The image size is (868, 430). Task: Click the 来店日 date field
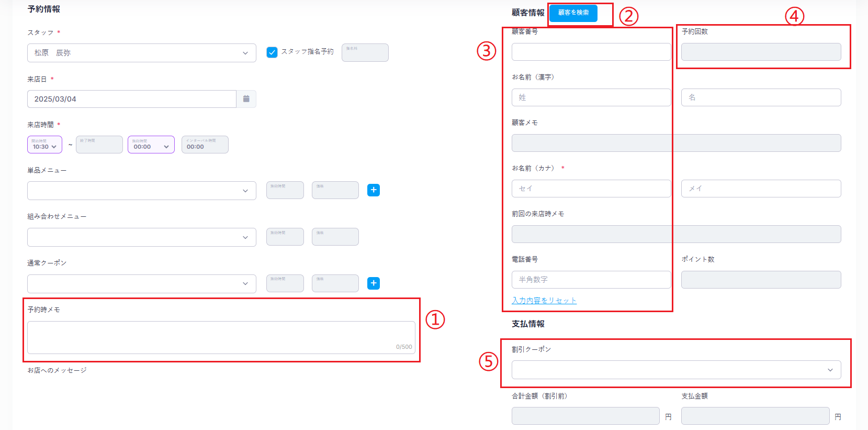(x=131, y=99)
